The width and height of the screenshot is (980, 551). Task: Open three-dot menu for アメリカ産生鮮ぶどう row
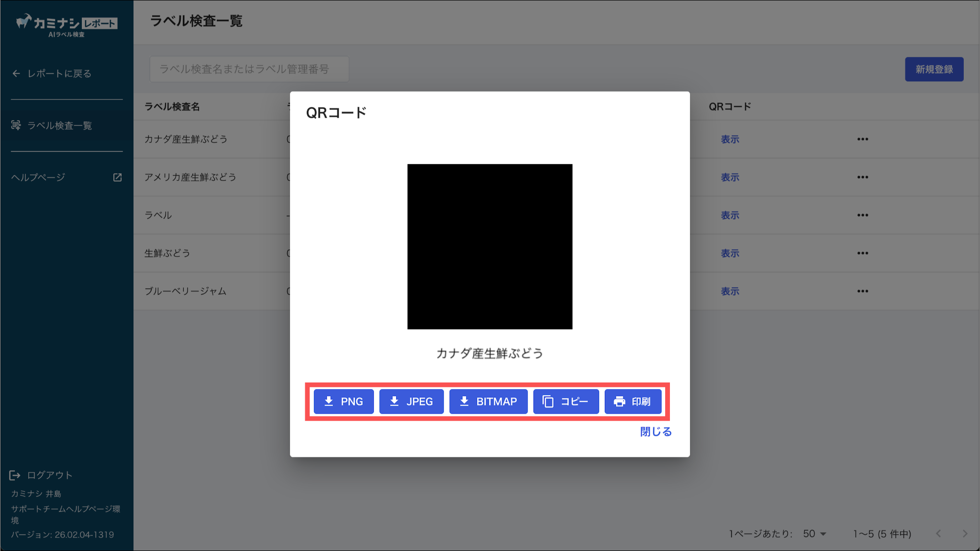(x=862, y=177)
